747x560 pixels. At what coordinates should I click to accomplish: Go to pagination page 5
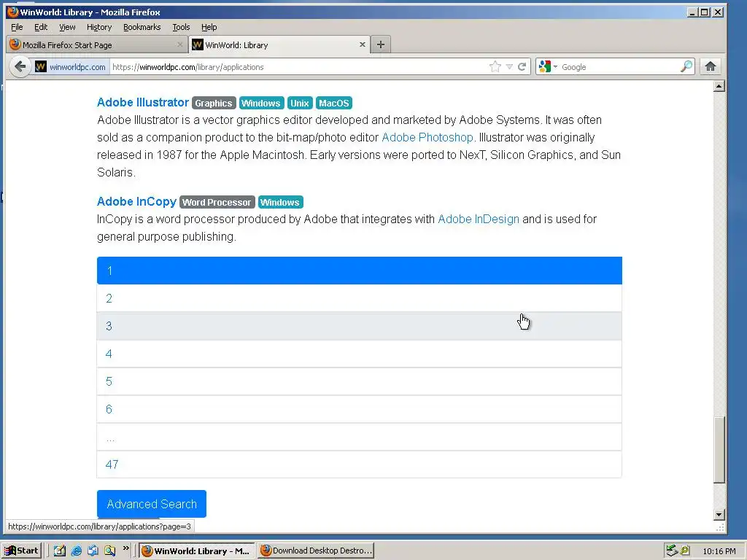pos(359,381)
